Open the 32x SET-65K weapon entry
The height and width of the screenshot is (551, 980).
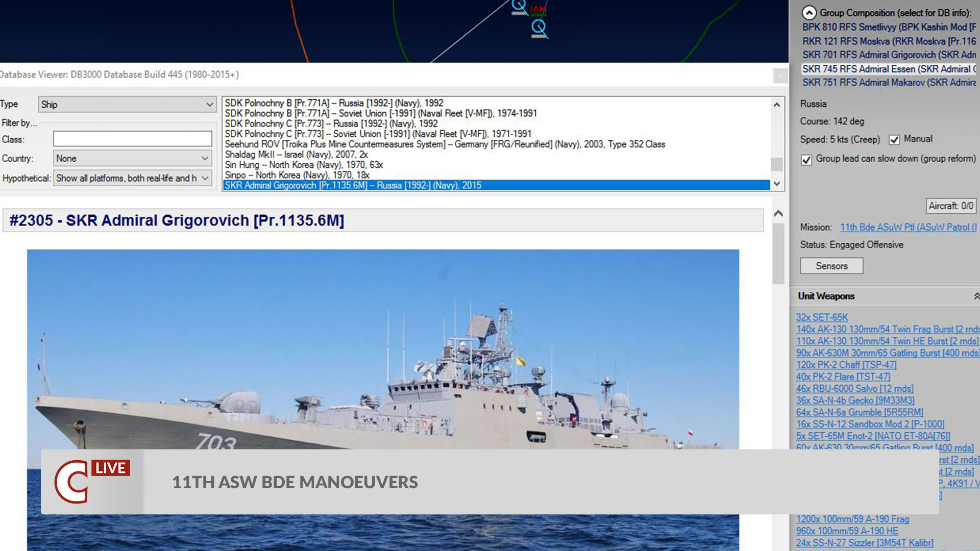823,317
